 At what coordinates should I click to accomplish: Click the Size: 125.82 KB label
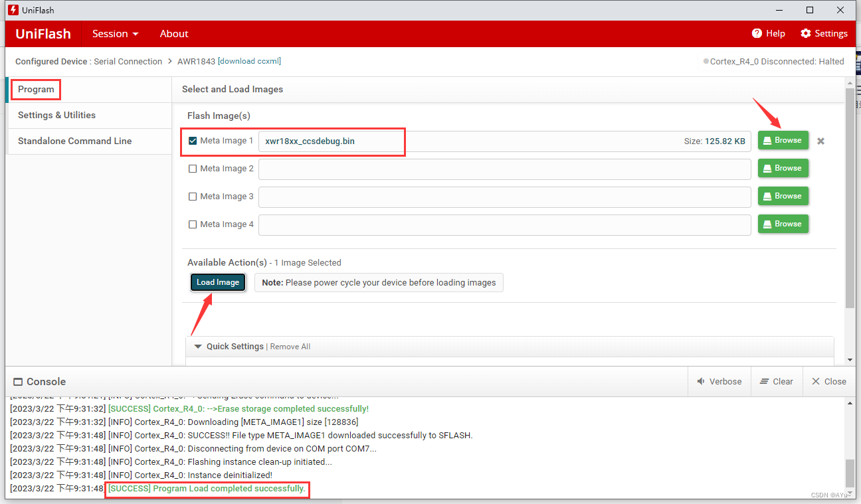click(715, 141)
